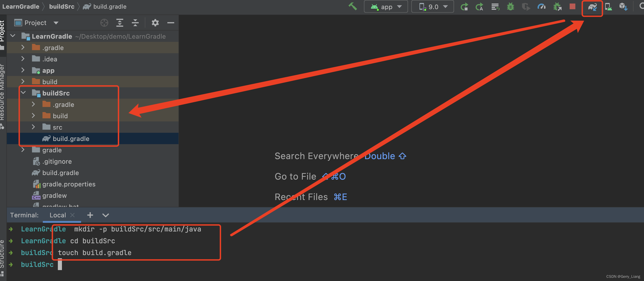Select the buildSrc folder row

(93, 93)
